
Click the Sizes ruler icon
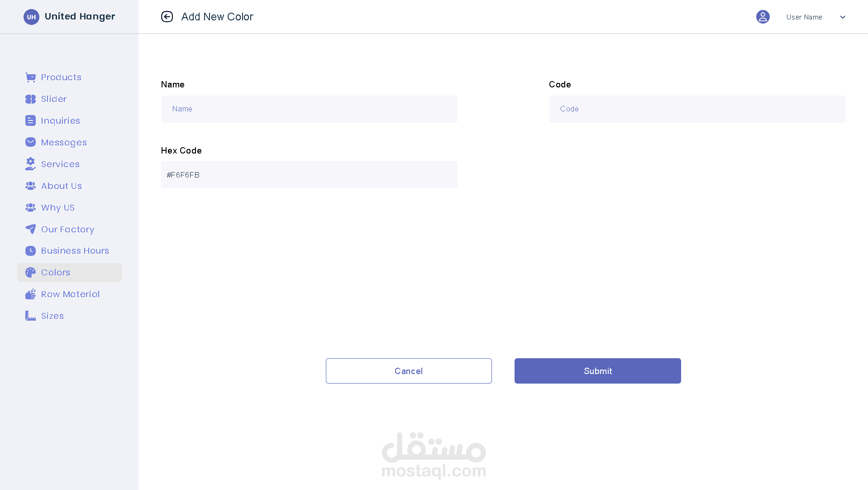[30, 316]
